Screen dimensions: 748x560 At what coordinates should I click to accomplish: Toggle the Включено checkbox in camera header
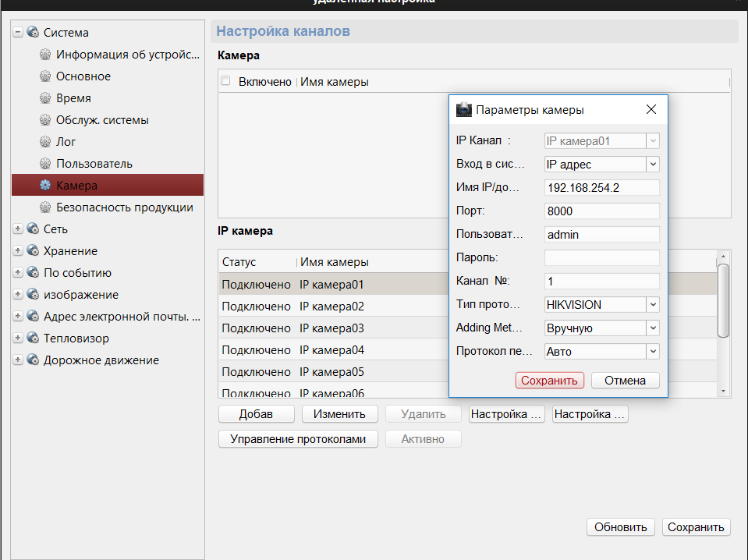pyautogui.click(x=226, y=81)
